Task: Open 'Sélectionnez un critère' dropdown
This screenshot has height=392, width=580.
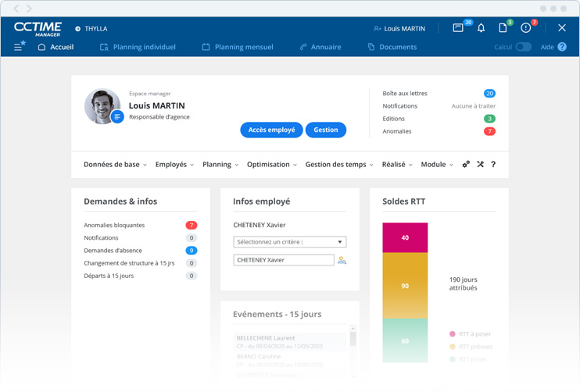Action: click(289, 242)
